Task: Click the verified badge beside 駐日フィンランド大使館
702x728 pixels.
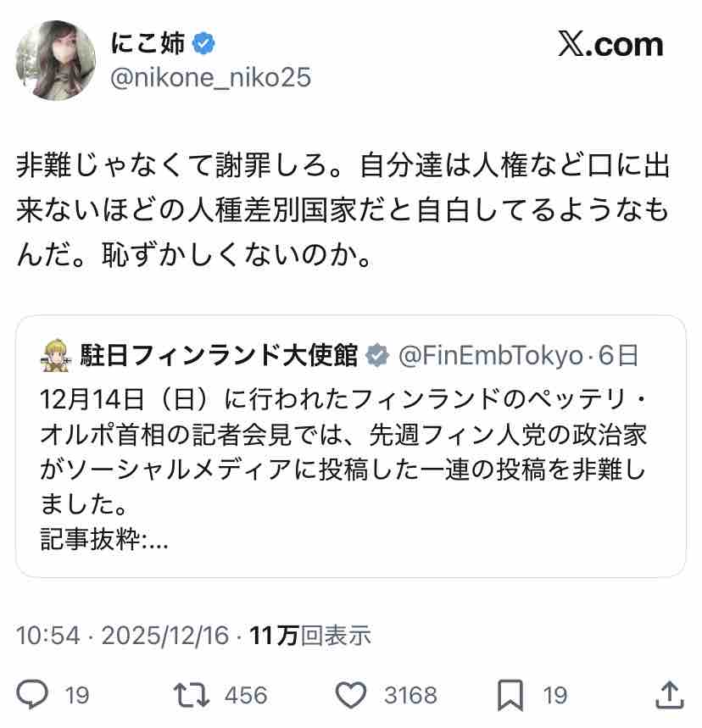Action: [376, 356]
